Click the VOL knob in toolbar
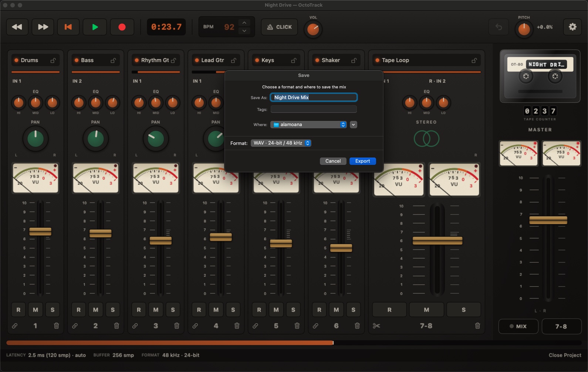 point(313,29)
